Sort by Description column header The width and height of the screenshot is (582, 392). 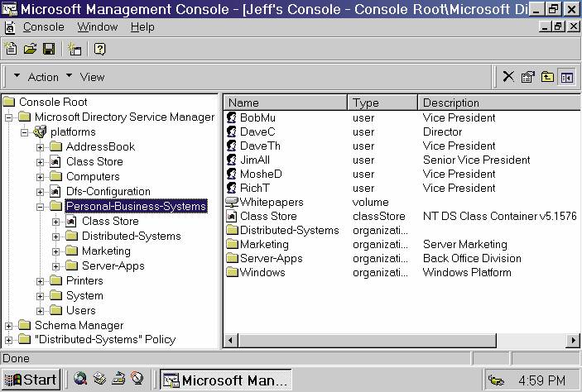[499, 103]
